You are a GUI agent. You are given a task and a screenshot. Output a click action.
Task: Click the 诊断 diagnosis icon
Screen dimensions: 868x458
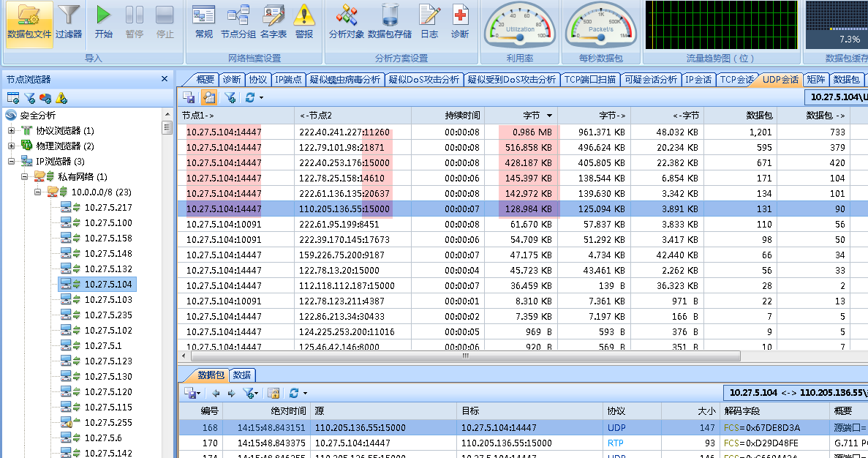460,22
